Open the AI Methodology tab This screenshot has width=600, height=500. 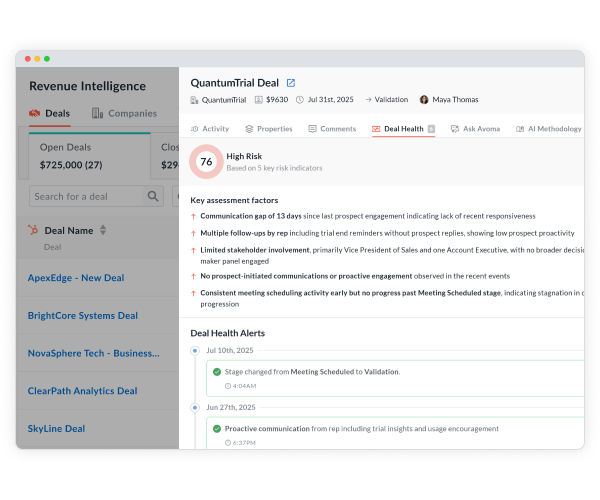tap(549, 129)
